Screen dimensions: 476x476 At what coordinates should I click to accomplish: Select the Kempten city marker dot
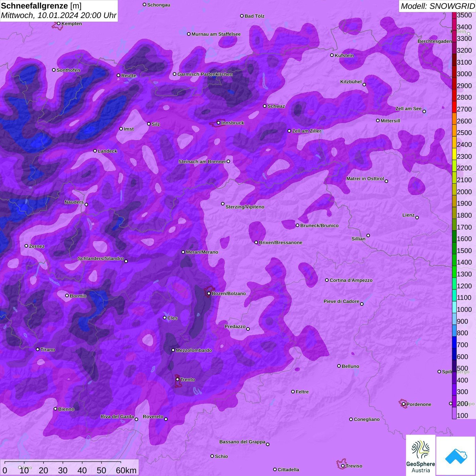coord(58,23)
